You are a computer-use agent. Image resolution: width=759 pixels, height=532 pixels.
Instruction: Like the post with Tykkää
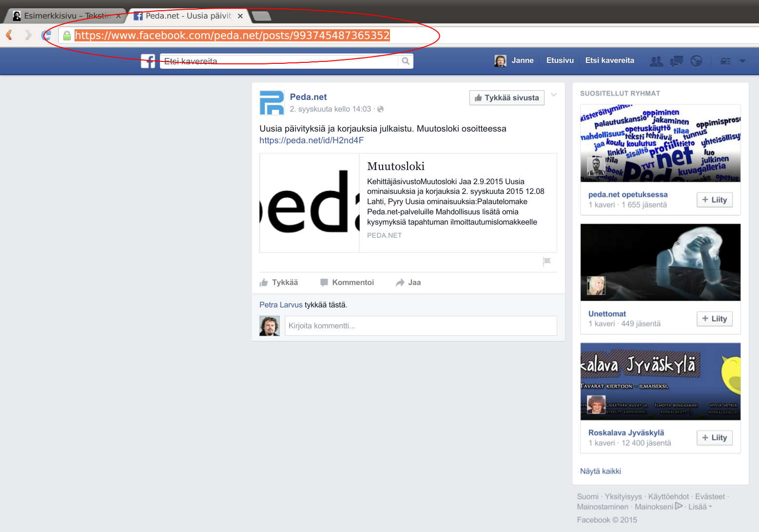(x=279, y=283)
